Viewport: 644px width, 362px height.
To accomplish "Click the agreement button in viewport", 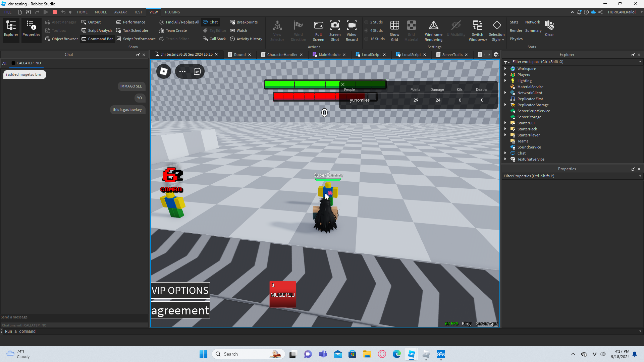I will (180, 310).
